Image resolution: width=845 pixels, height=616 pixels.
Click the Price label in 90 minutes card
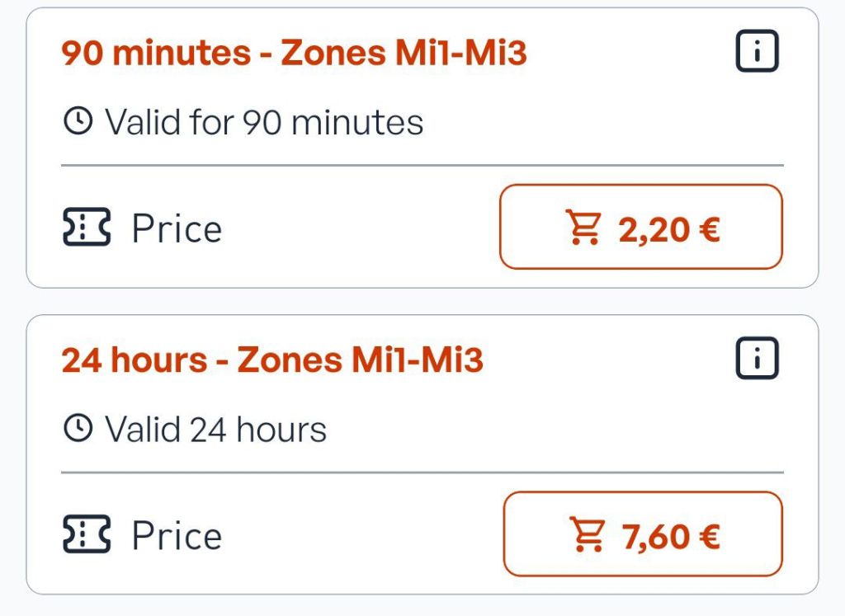coord(177,228)
